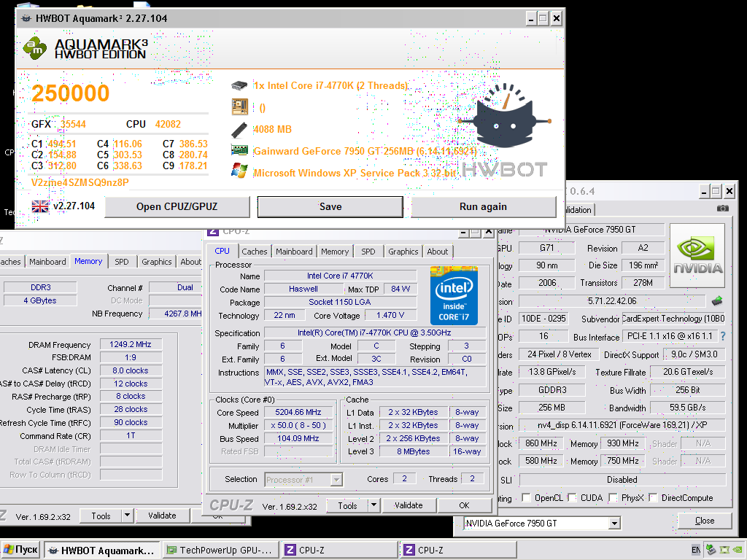The height and width of the screenshot is (560, 747).
Task: Click the HWBOT Aquamark title bar icon
Action: pos(26,18)
